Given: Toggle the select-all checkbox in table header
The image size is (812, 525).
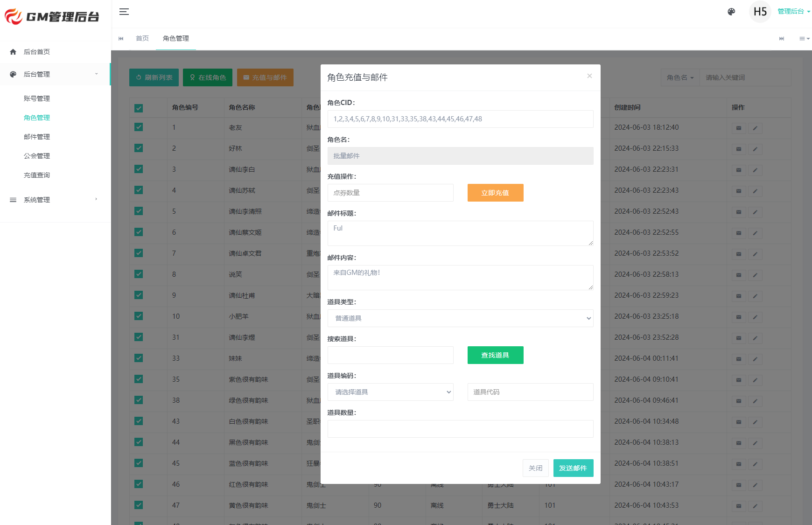Looking at the screenshot, I should click(x=139, y=108).
